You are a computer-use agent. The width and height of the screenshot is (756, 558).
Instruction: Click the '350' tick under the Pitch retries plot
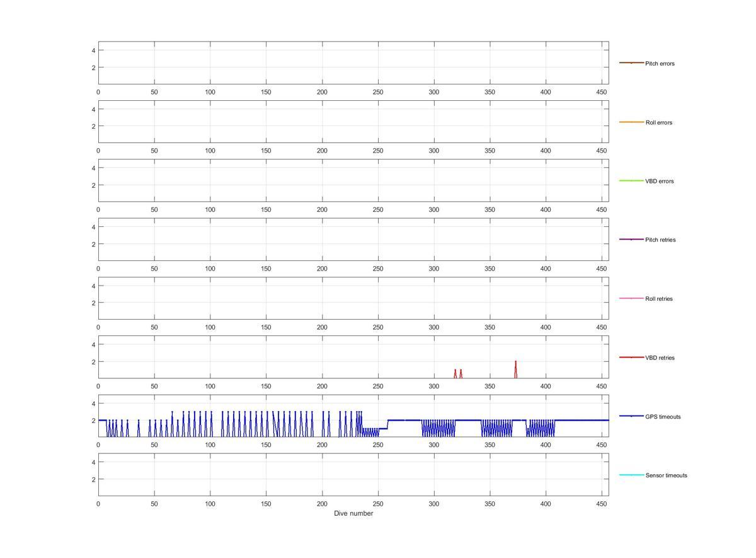point(490,269)
